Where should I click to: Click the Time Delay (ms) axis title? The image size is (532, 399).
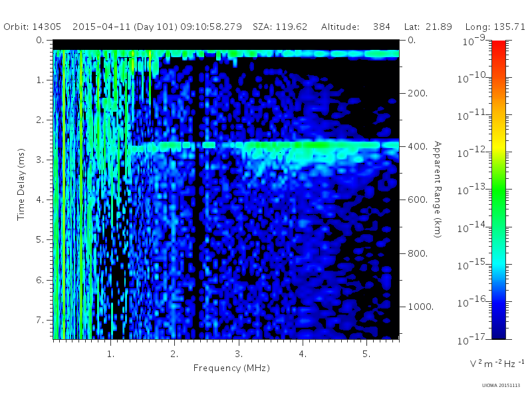[x=21, y=184]
